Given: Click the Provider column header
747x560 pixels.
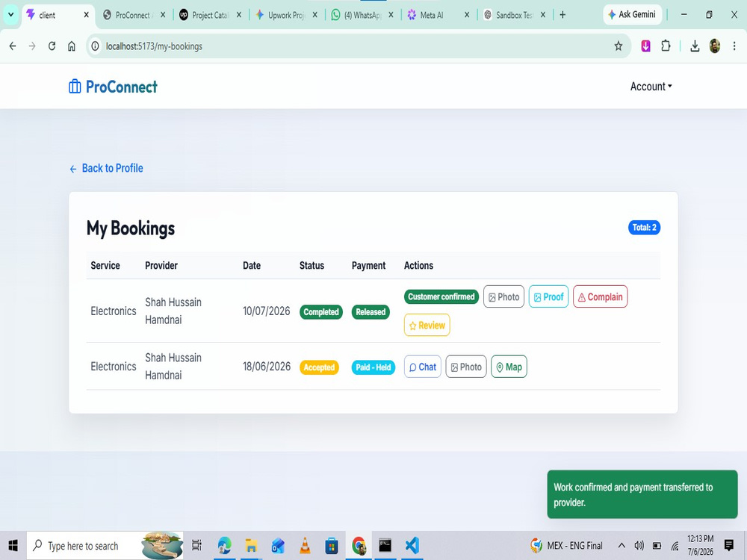Looking at the screenshot, I should coord(161,265).
